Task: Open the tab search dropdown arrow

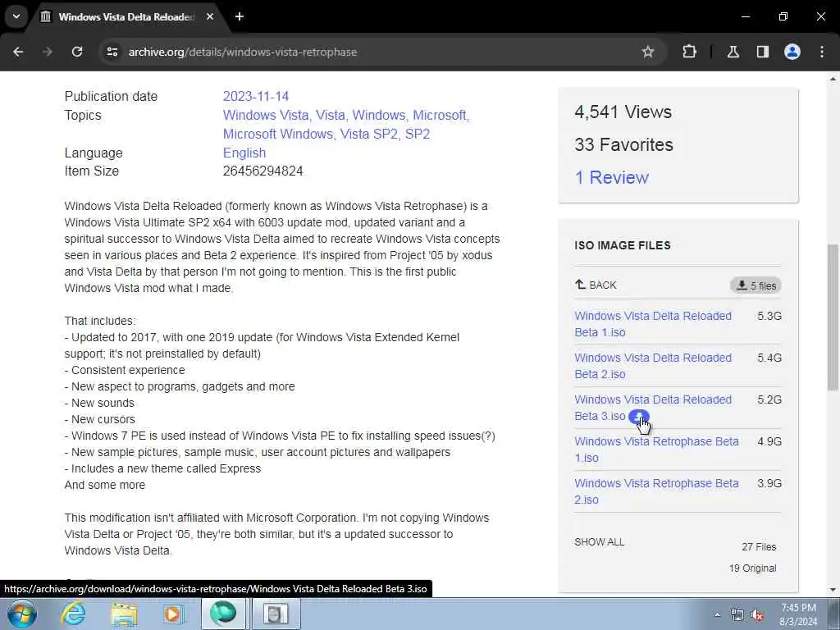Action: pos(16,16)
